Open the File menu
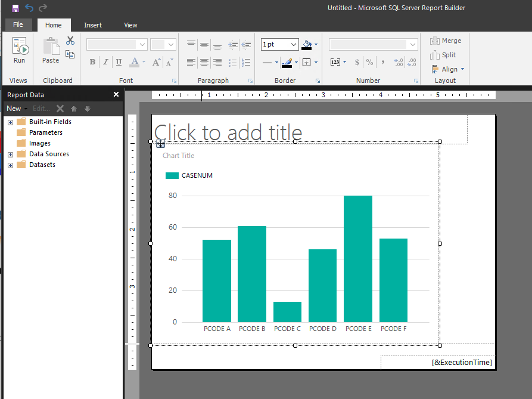Screen dimensions: 532x399 click(18, 25)
